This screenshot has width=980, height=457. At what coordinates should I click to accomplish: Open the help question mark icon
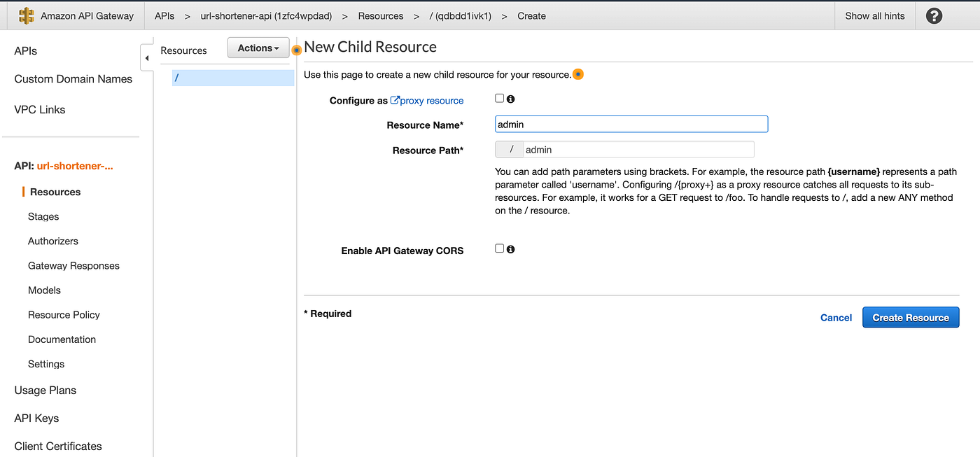[934, 16]
